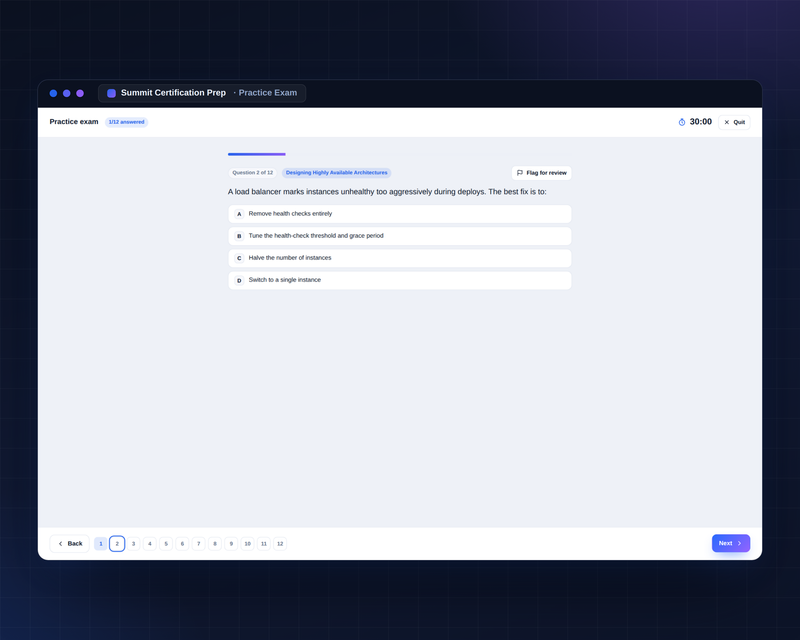The width and height of the screenshot is (800, 640).
Task: Click the 1/12 answered badge
Action: (x=127, y=122)
